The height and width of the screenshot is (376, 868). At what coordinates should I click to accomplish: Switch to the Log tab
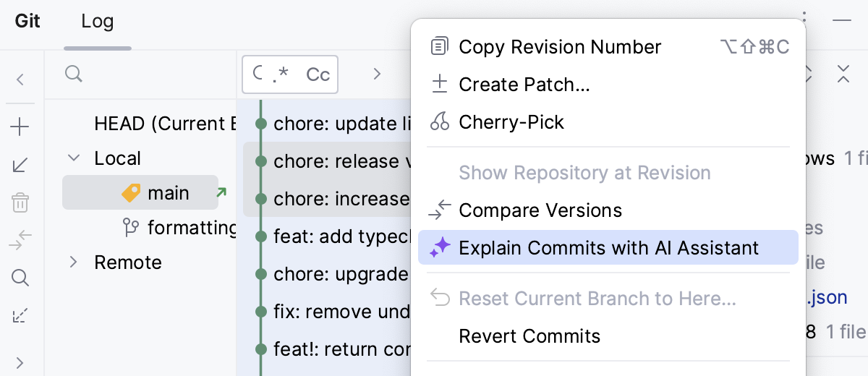coord(97,21)
